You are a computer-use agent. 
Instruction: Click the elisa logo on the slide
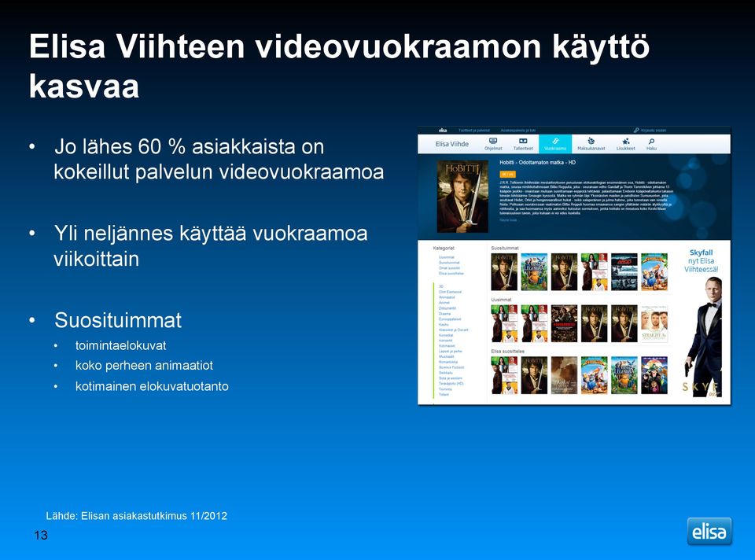click(x=709, y=531)
